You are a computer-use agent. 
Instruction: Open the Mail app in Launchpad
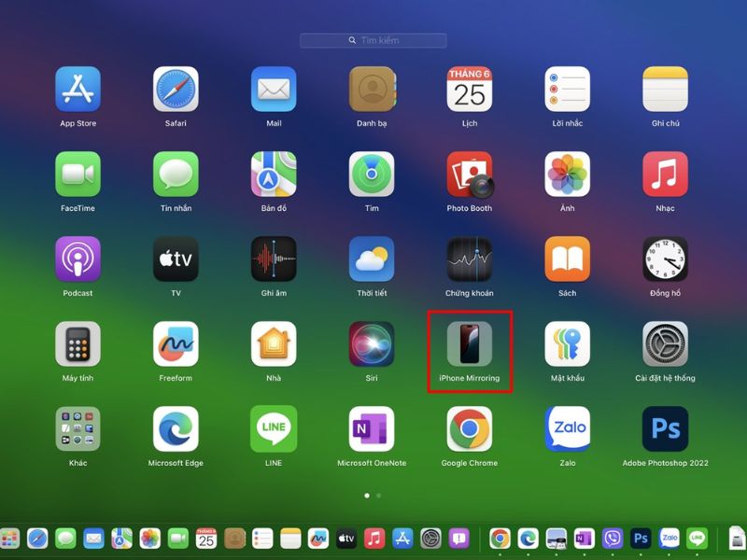[x=274, y=89]
